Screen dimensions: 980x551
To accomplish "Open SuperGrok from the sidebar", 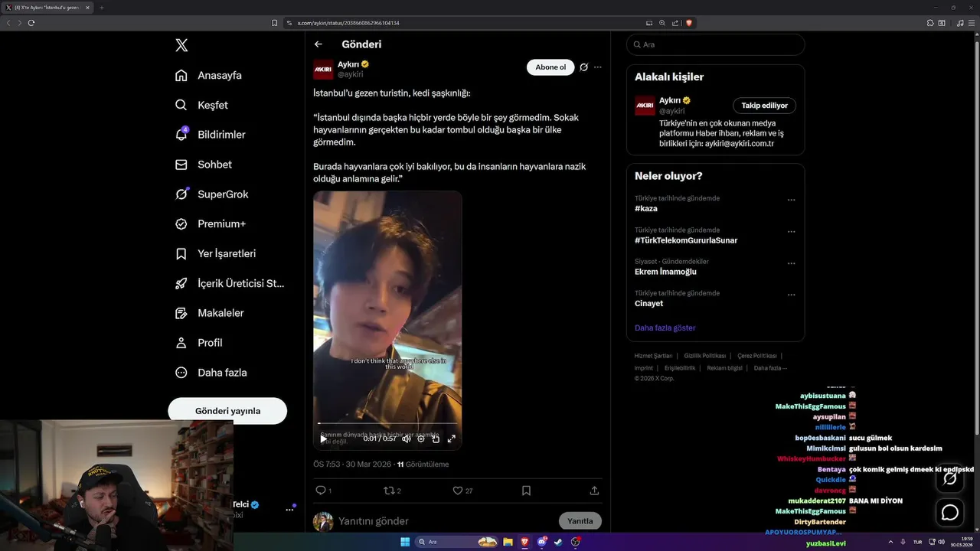I will coord(211,194).
